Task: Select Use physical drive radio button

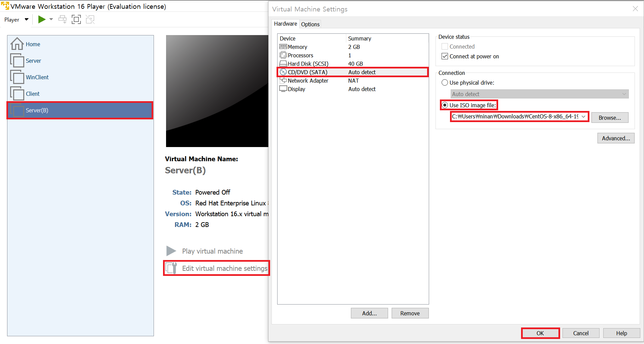Action: 445,83
